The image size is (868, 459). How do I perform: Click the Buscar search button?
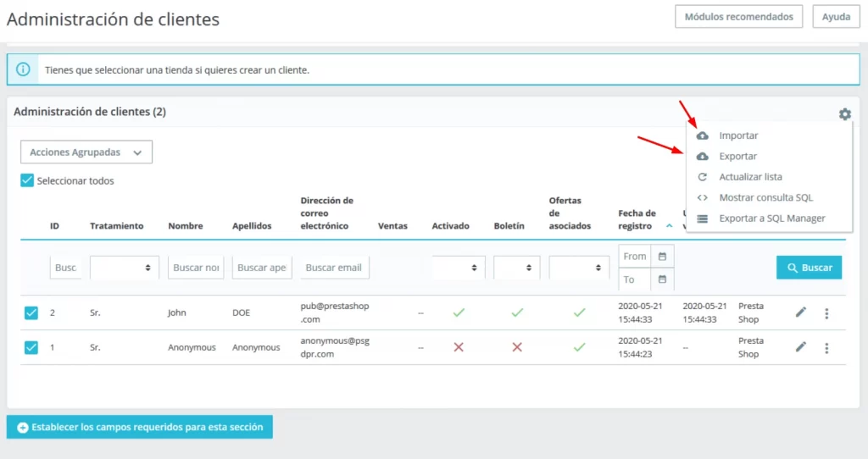pyautogui.click(x=809, y=268)
